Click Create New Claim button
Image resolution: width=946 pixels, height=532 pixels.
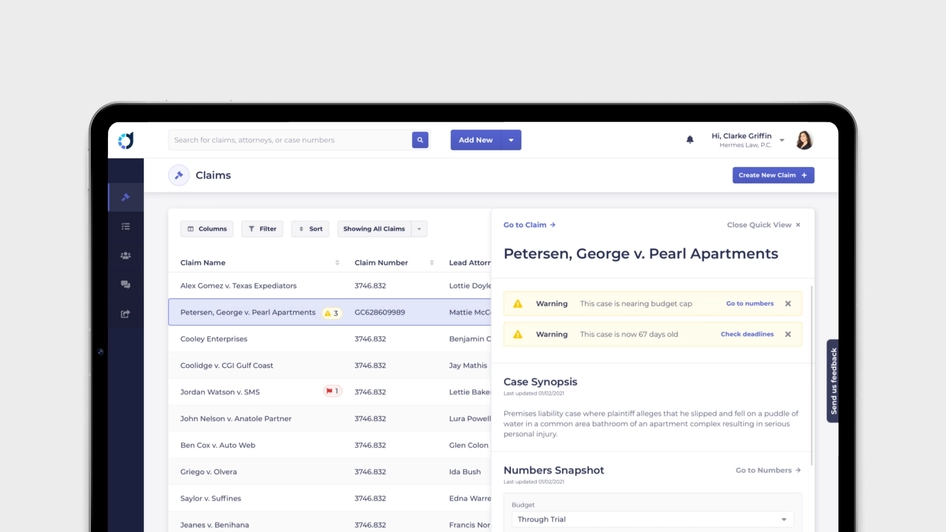[773, 175]
